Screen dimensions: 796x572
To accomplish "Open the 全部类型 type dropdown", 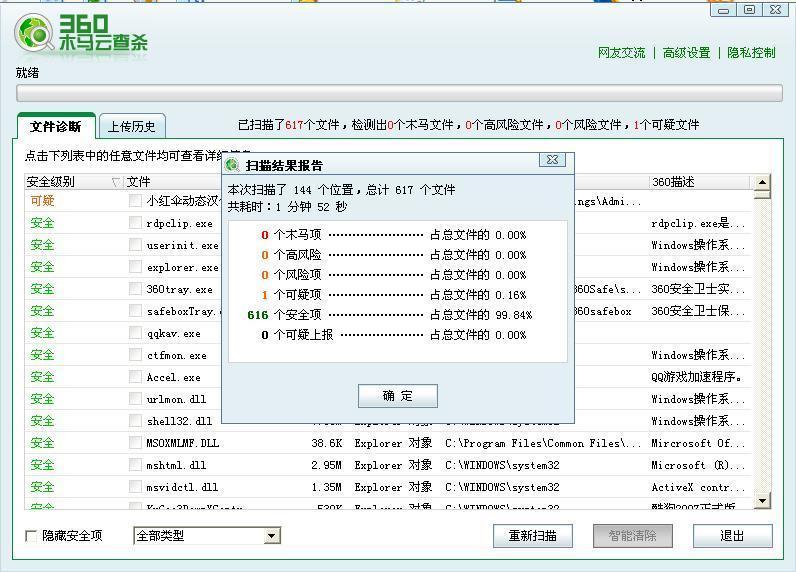I will [x=272, y=535].
